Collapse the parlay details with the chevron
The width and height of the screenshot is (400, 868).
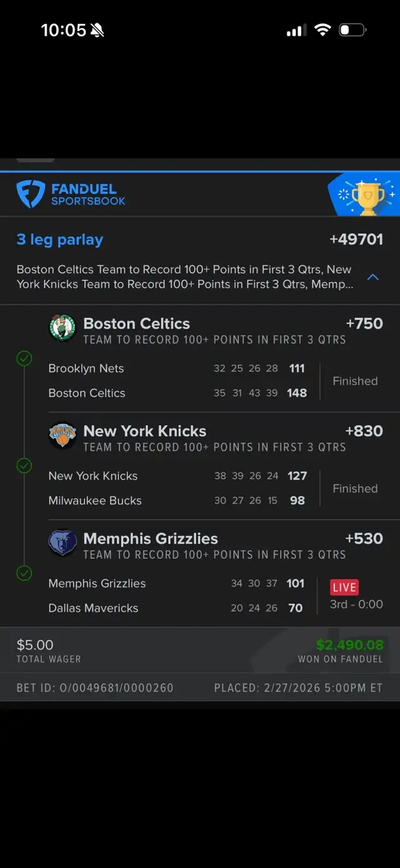373,277
